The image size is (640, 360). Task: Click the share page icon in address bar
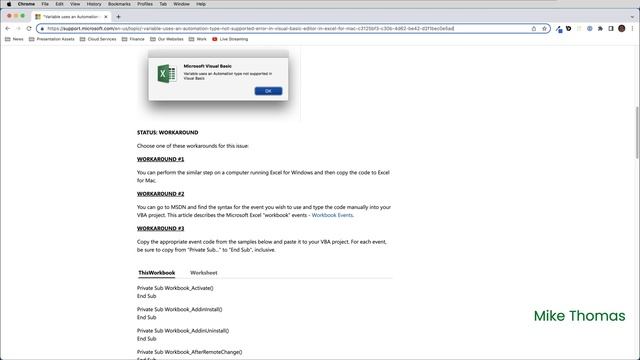click(533, 29)
